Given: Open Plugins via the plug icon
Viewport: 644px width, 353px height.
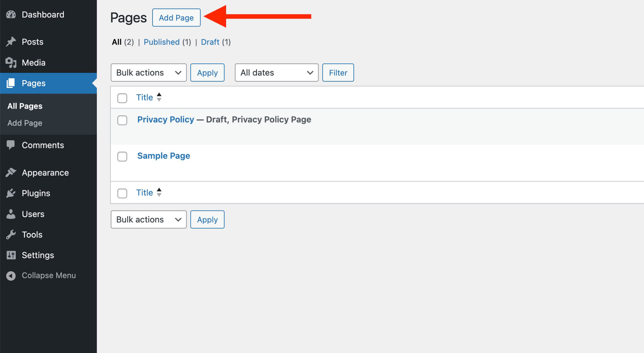Looking at the screenshot, I should click(11, 193).
